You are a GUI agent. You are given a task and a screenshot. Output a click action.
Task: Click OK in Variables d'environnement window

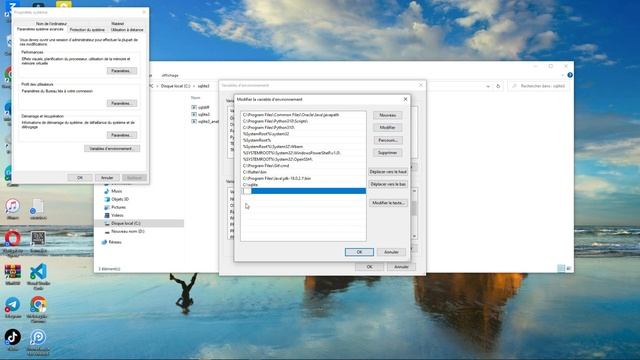point(369,267)
